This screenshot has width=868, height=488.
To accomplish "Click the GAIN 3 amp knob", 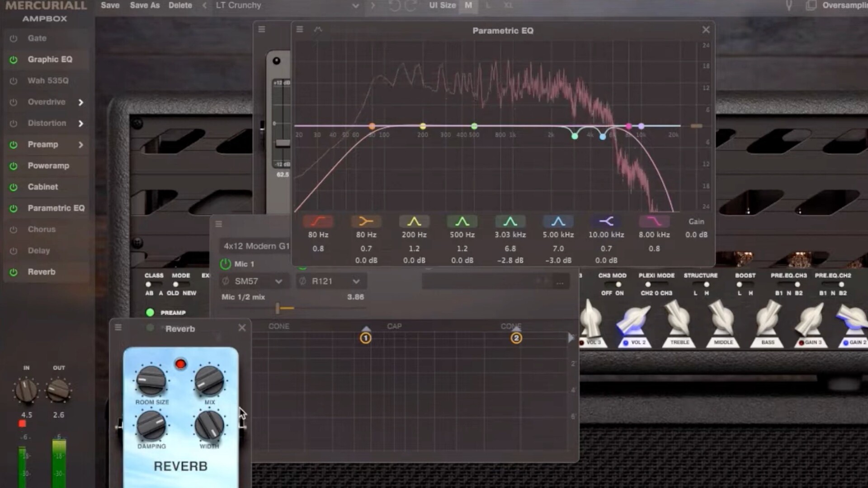I will click(811, 320).
